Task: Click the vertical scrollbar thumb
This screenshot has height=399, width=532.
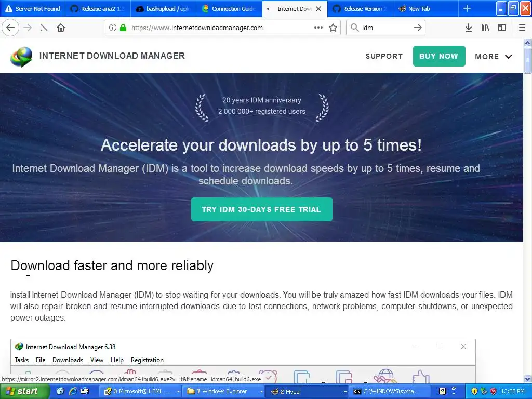Action: [527, 60]
